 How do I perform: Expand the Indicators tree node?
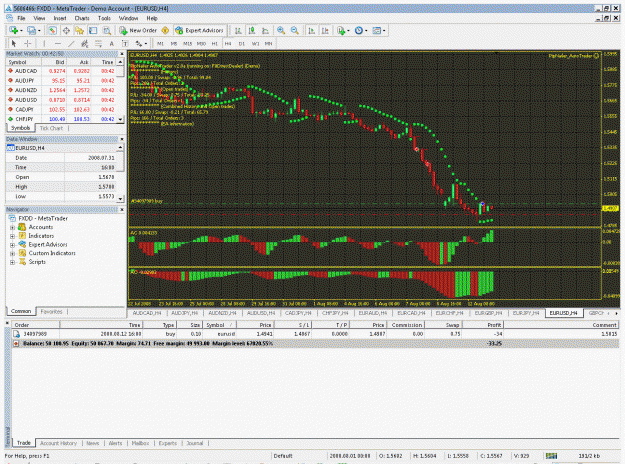(x=12, y=236)
